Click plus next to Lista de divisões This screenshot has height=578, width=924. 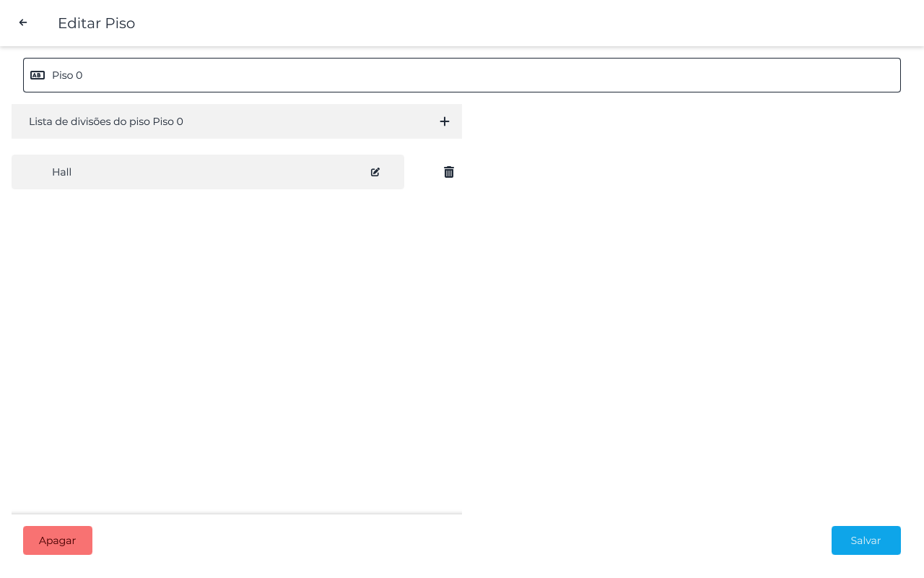coord(445,121)
